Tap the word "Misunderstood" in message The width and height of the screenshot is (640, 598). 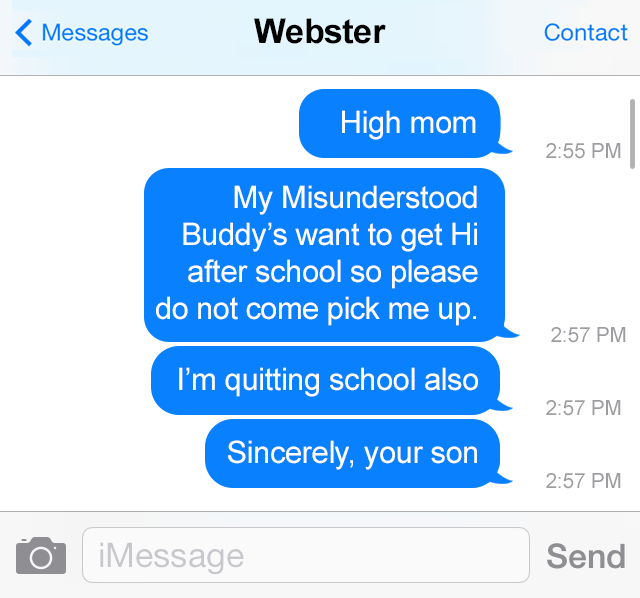[x=380, y=198]
